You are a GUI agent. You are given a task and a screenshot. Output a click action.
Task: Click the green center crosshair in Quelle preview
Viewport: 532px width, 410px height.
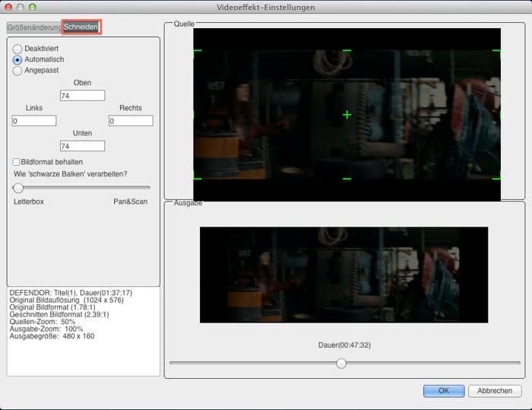pyautogui.click(x=347, y=115)
